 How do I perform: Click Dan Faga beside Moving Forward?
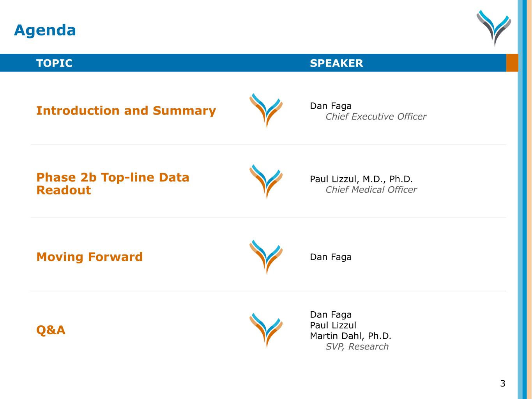[x=331, y=257]
